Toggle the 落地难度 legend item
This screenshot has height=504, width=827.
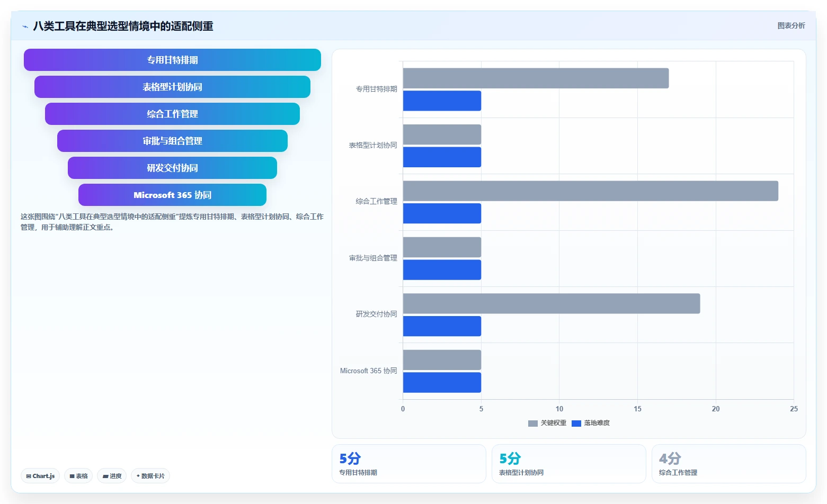(x=591, y=423)
